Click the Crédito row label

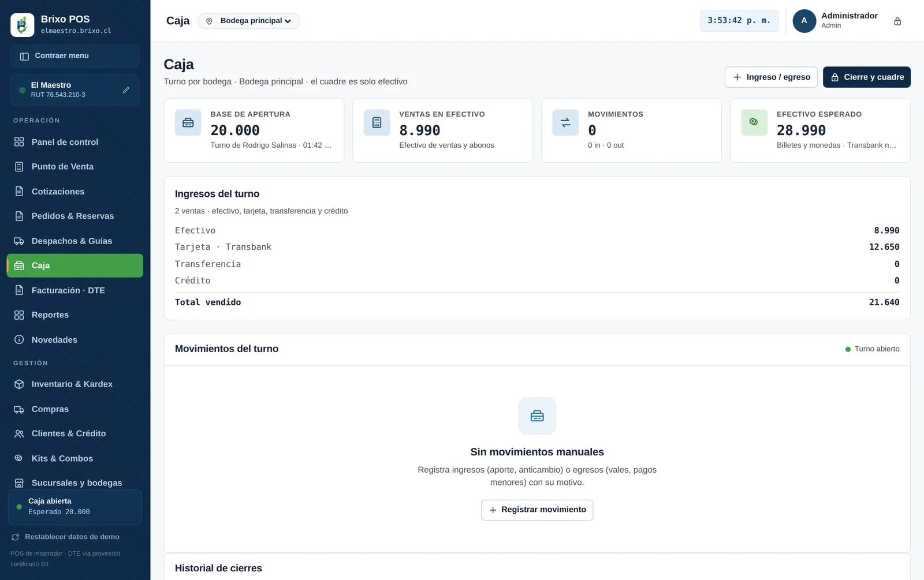click(x=193, y=281)
